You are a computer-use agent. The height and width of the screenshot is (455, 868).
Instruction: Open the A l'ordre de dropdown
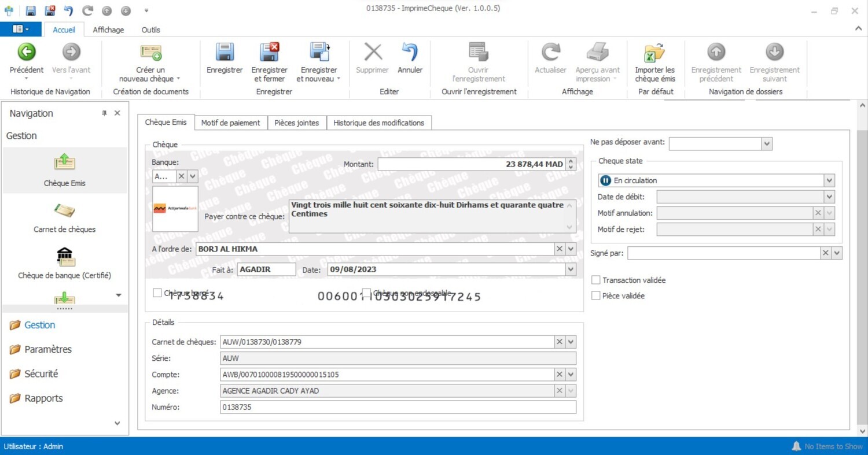tap(571, 249)
